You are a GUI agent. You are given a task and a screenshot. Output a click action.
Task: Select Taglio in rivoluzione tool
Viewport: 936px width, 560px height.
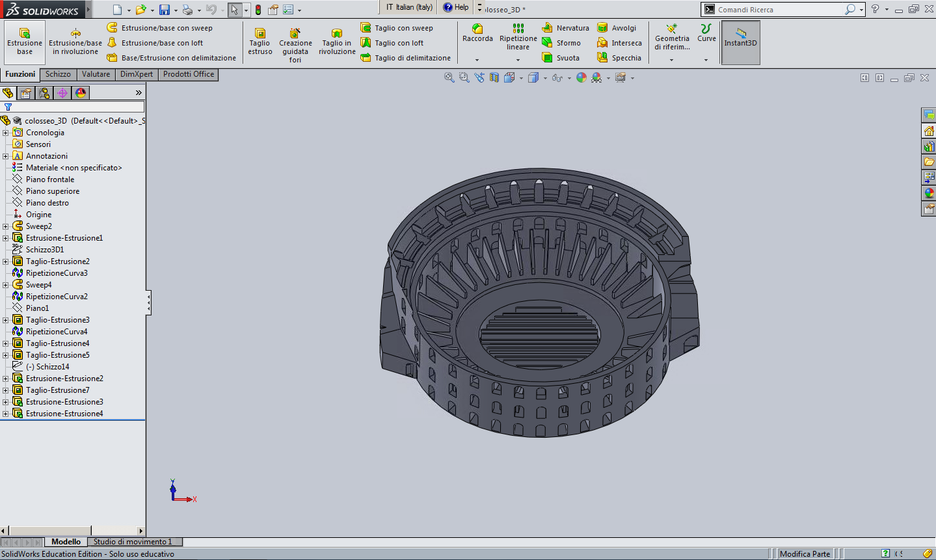(337, 42)
